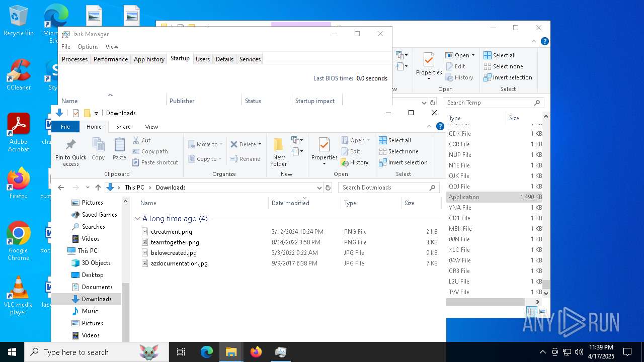
Task: Open the Quick Access Toolbar customize dropdown
Action: (x=96, y=113)
